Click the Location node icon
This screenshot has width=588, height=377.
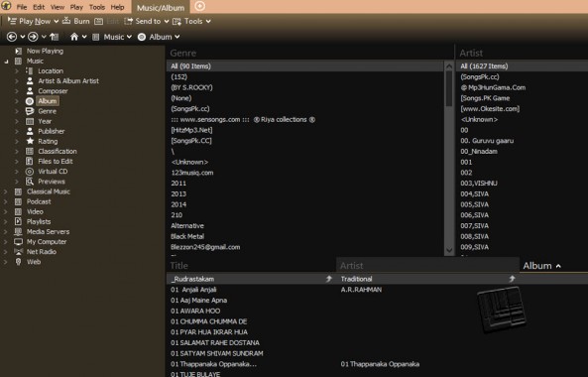tap(29, 70)
